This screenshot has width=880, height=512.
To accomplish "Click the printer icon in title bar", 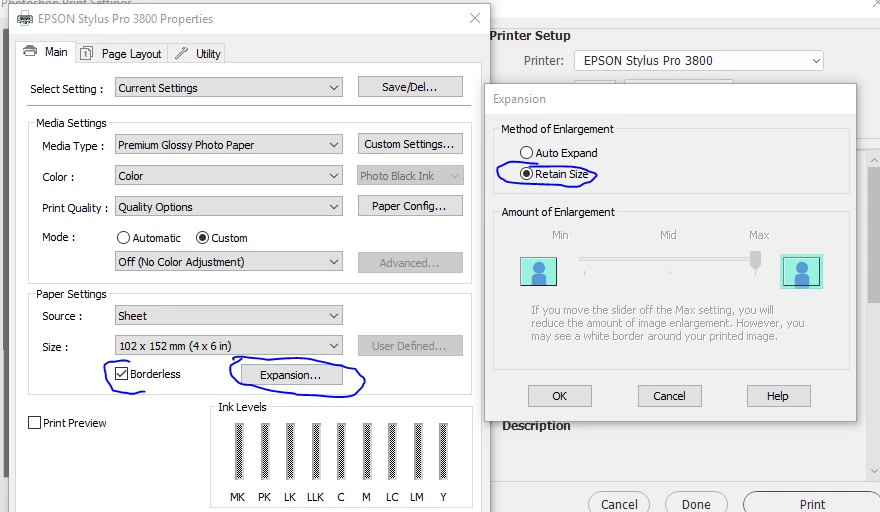I will coord(25,19).
